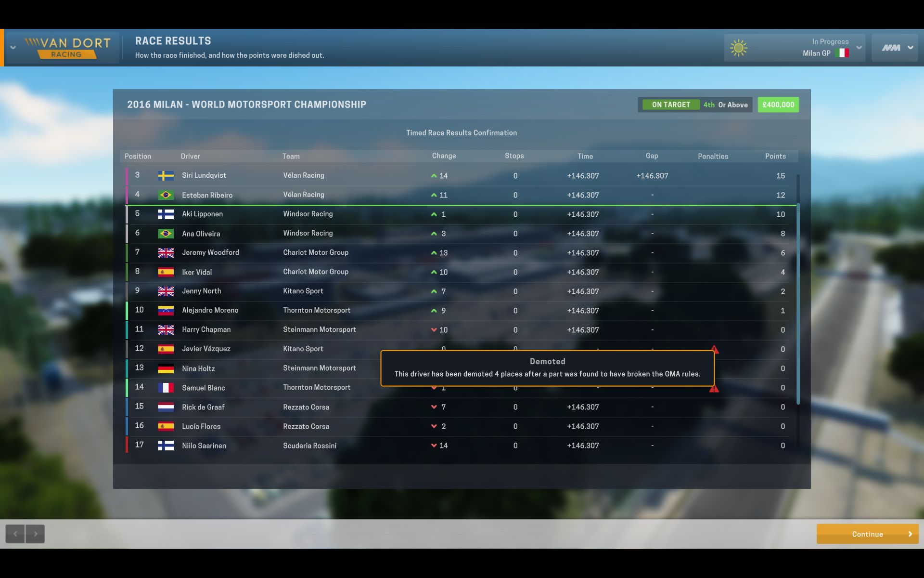Click the results list scrollbar
Image resolution: width=924 pixels, height=578 pixels.
coord(798,303)
